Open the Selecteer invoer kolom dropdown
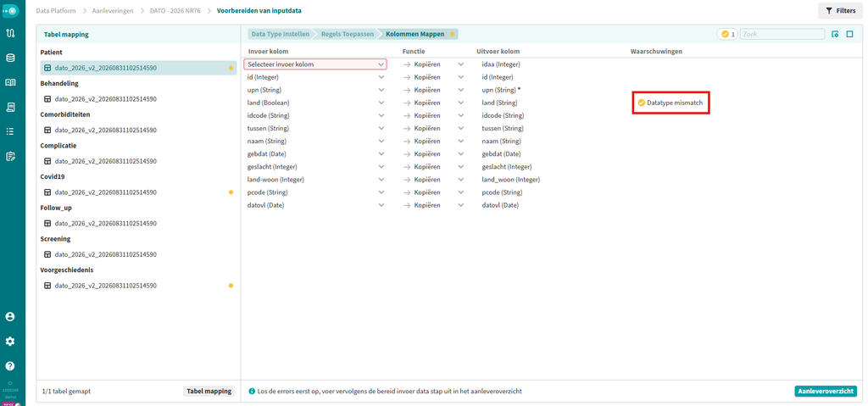The width and height of the screenshot is (868, 406). tap(315, 64)
